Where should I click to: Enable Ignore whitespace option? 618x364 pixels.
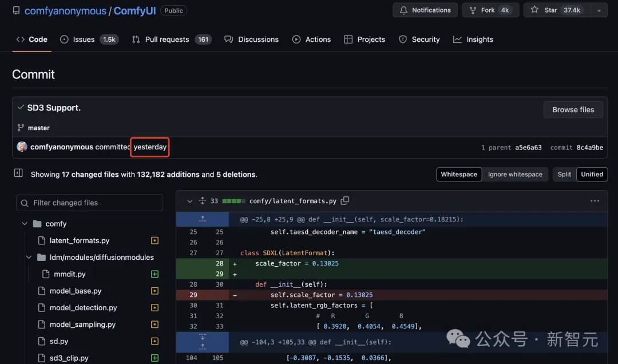click(x=515, y=175)
